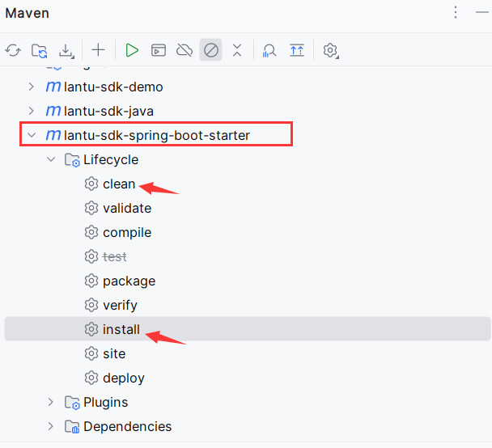Select the toolbar icon with two up arrows
The height and width of the screenshot is (448, 492).
pyautogui.click(x=297, y=50)
